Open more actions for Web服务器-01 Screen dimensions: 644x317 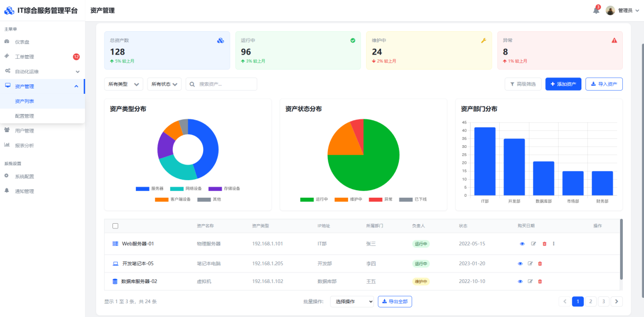tap(554, 244)
